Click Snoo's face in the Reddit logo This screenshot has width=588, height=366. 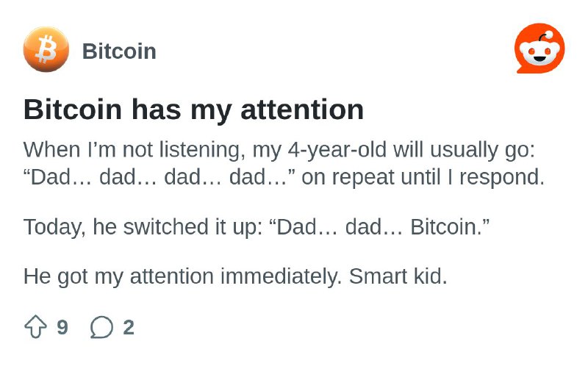click(539, 53)
